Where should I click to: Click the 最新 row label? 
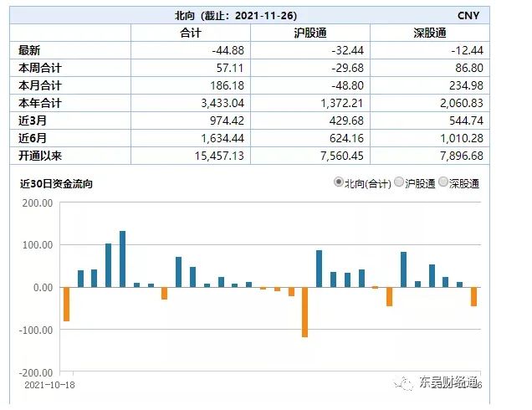click(x=29, y=50)
